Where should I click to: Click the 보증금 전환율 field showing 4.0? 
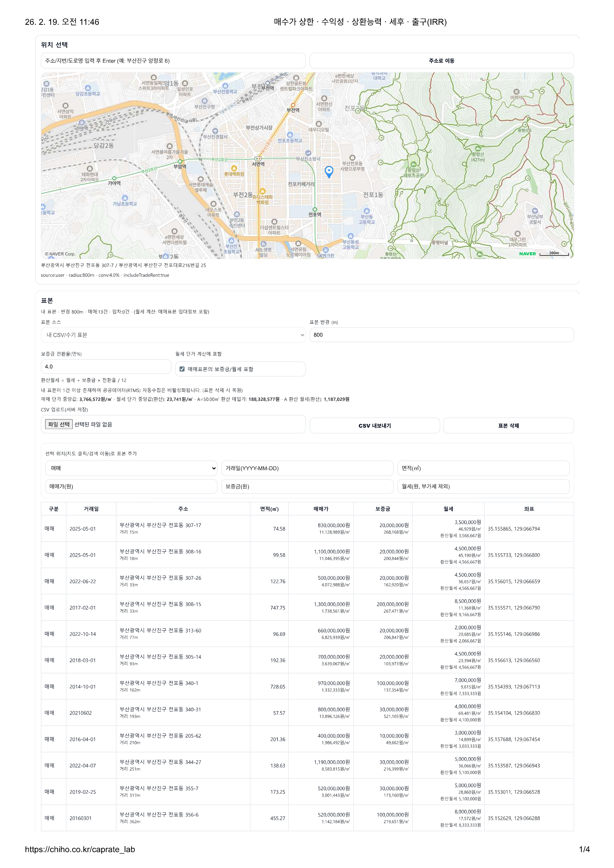pyautogui.click(x=105, y=367)
